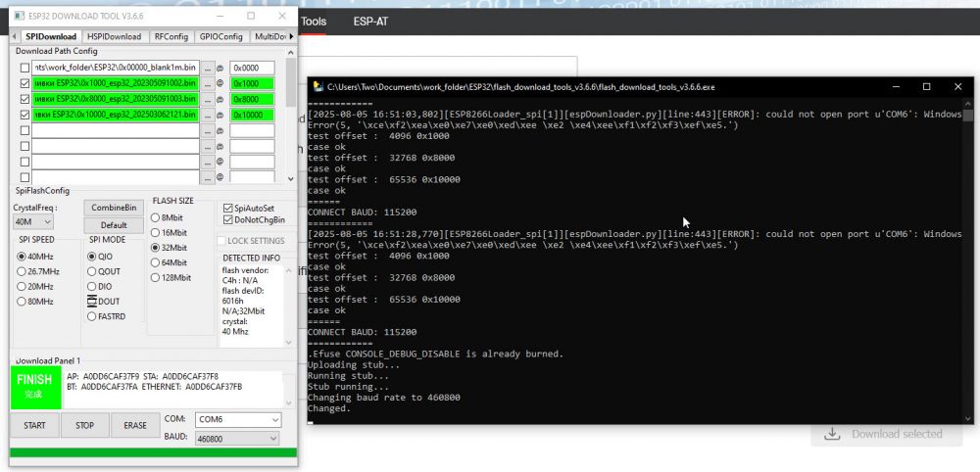This screenshot has width=980, height=472.
Task: Click Download selected button on webpage
Action: 886,434
